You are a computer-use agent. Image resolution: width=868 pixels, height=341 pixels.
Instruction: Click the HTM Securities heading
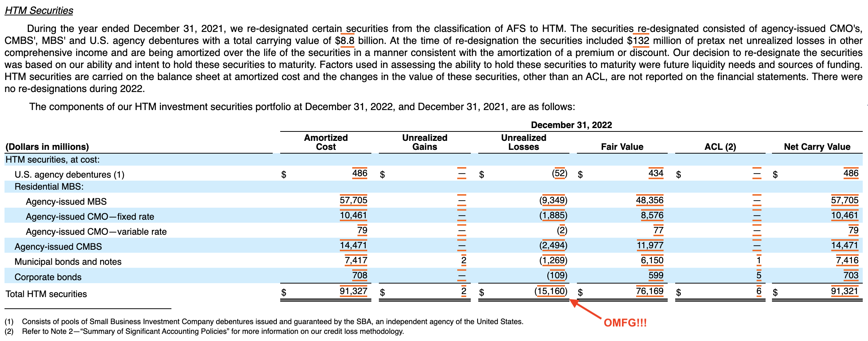[39, 11]
